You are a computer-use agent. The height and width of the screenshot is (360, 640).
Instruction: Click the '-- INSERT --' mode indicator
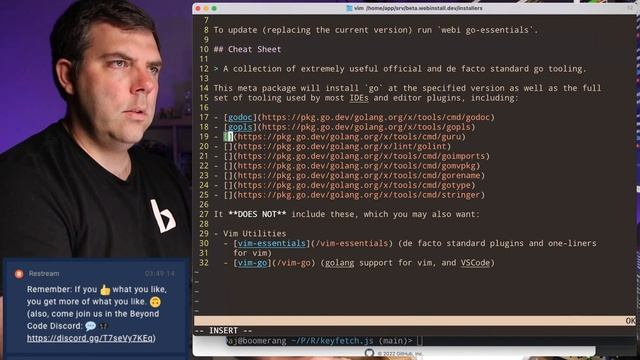pos(223,331)
